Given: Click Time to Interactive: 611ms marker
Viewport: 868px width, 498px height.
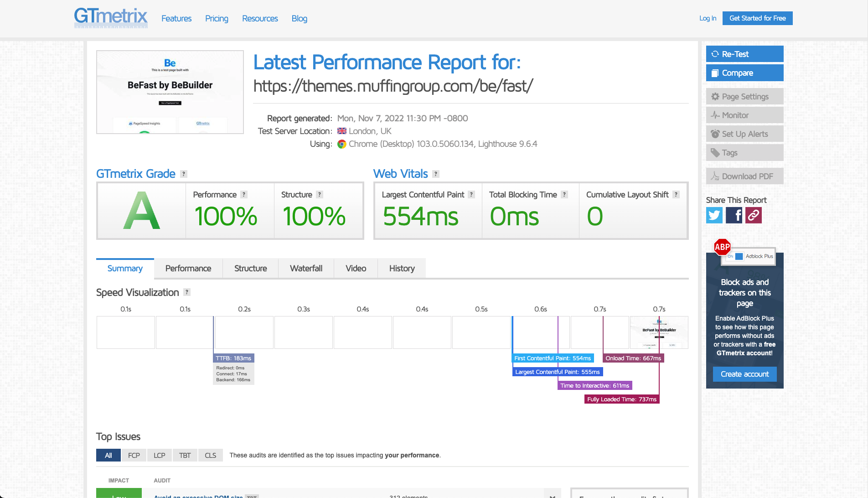Looking at the screenshot, I should 594,385.
